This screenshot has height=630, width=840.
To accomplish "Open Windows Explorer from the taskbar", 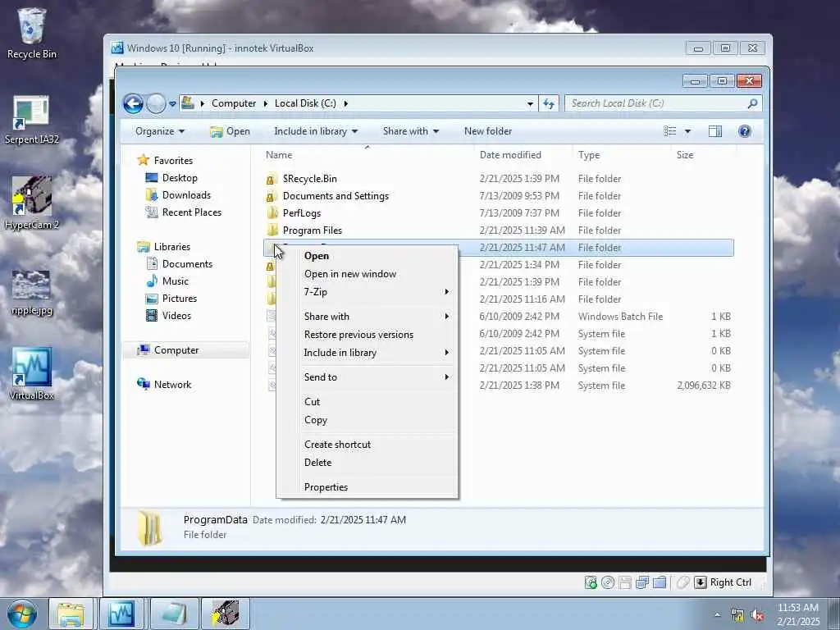I will [71, 614].
